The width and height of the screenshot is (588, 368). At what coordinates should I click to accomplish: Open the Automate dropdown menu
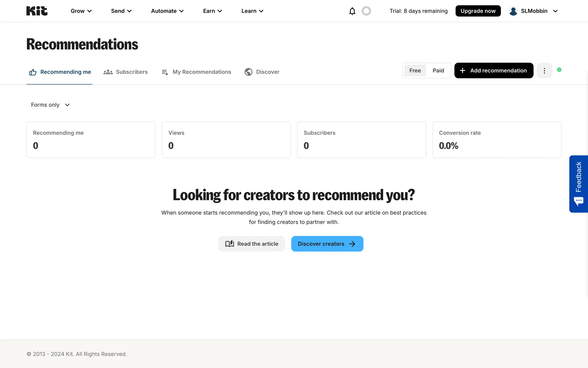click(x=167, y=11)
